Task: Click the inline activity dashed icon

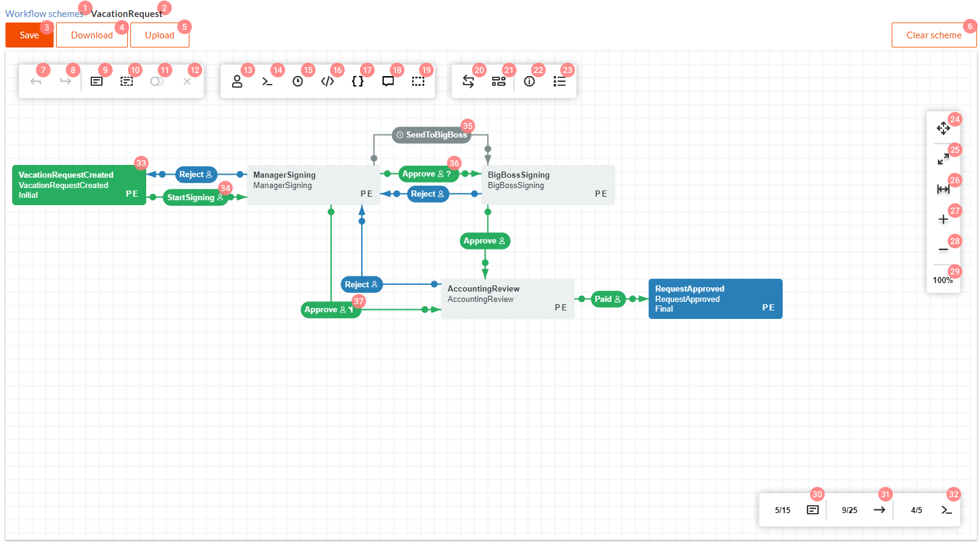Action: pyautogui.click(x=127, y=82)
